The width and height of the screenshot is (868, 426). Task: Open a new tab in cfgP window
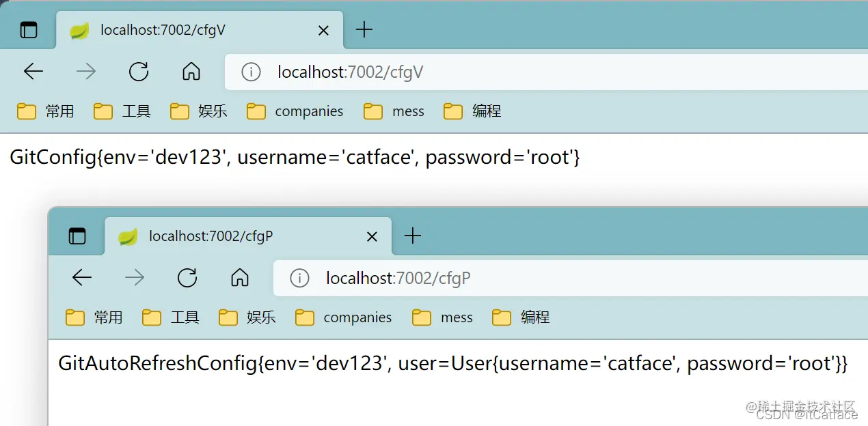(412, 236)
